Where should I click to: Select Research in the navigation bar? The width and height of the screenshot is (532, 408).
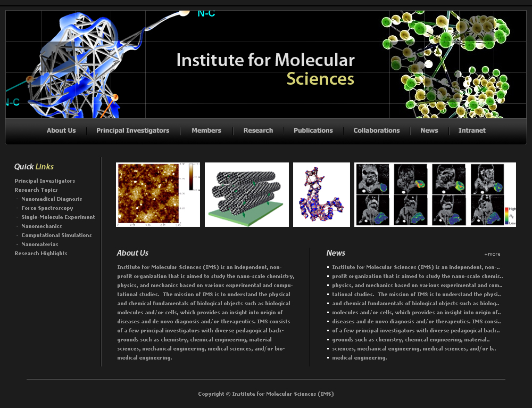click(x=258, y=130)
